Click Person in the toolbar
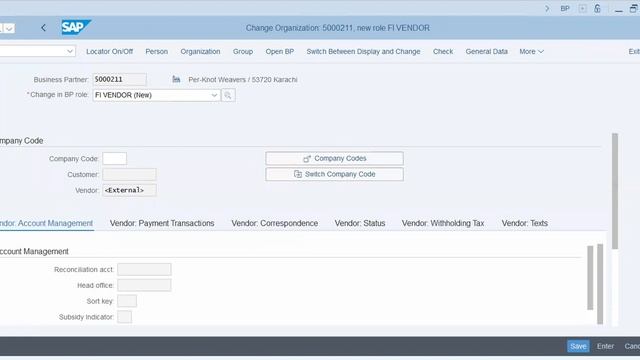The width and height of the screenshot is (640, 360). point(157,51)
